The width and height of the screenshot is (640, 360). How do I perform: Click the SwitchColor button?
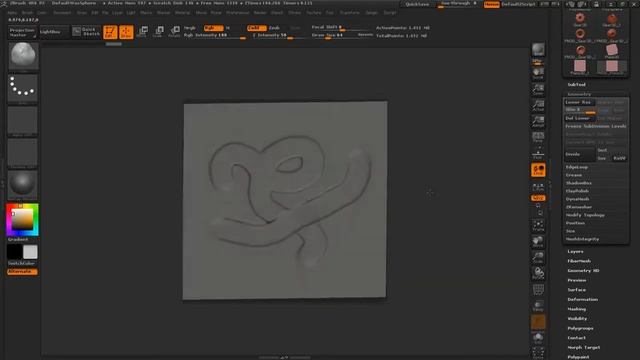(x=22, y=263)
